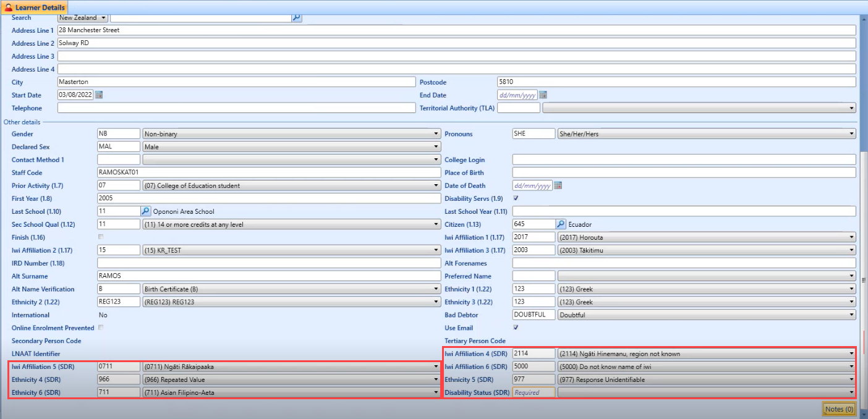Open the Iwi Affiliation 6 (SDR) dropdown
The height and width of the screenshot is (419, 868).
pyautogui.click(x=707, y=366)
